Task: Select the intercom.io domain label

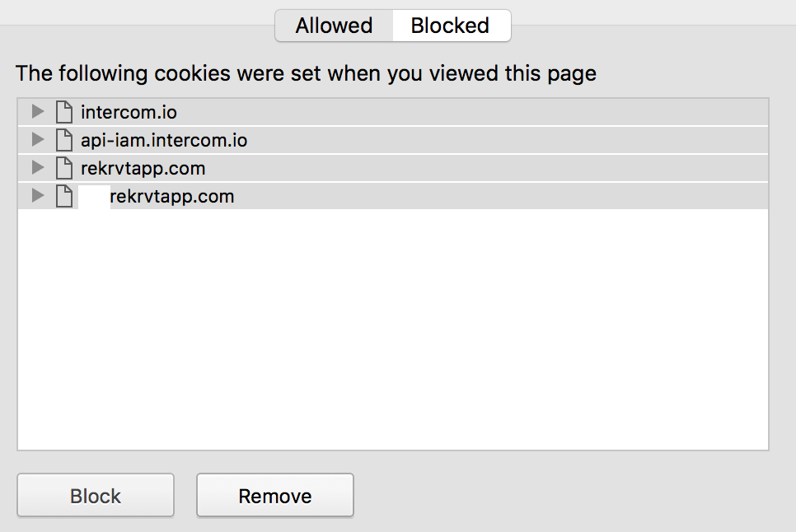Action: click(x=129, y=112)
